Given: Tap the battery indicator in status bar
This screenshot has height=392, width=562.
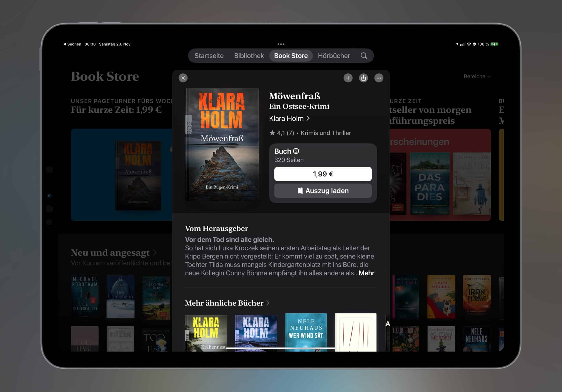Looking at the screenshot, I should pyautogui.click(x=495, y=44).
